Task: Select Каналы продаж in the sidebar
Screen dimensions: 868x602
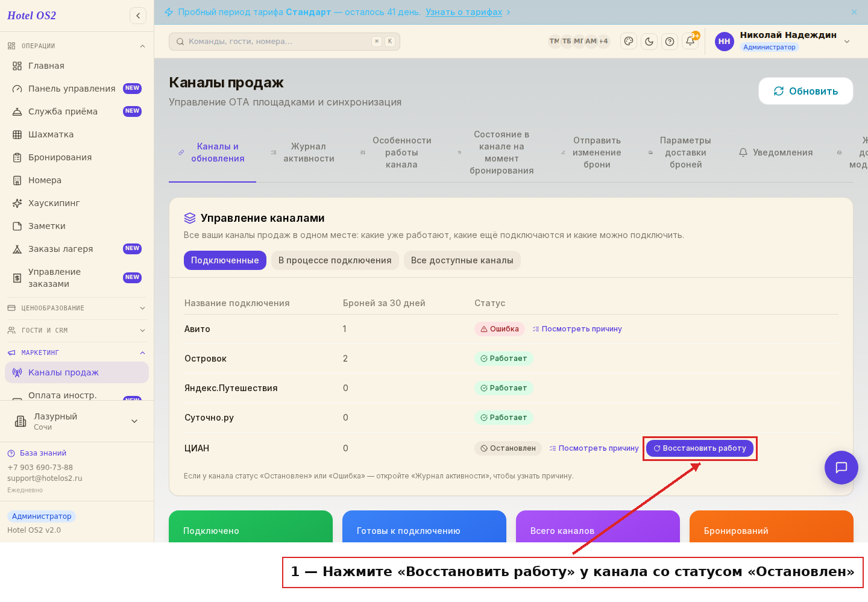Action: [77, 372]
